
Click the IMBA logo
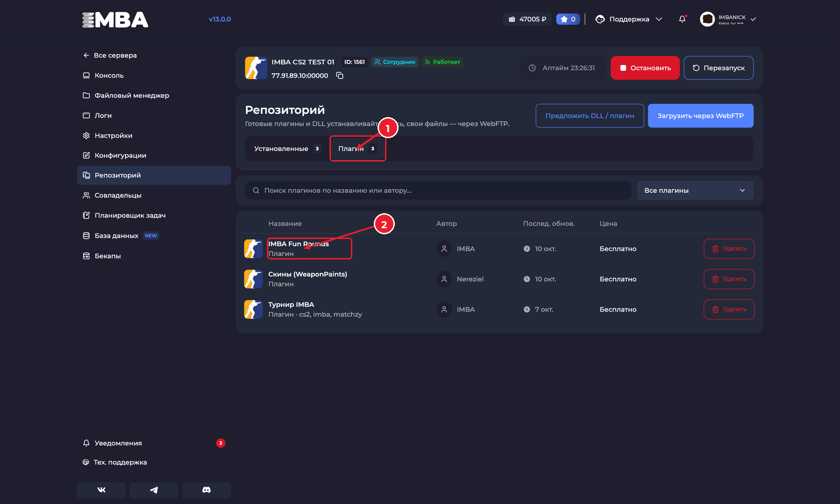tap(115, 20)
